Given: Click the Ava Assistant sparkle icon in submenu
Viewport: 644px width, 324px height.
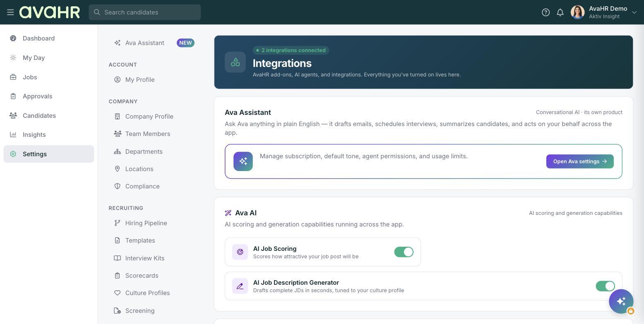Looking at the screenshot, I should click(x=118, y=43).
